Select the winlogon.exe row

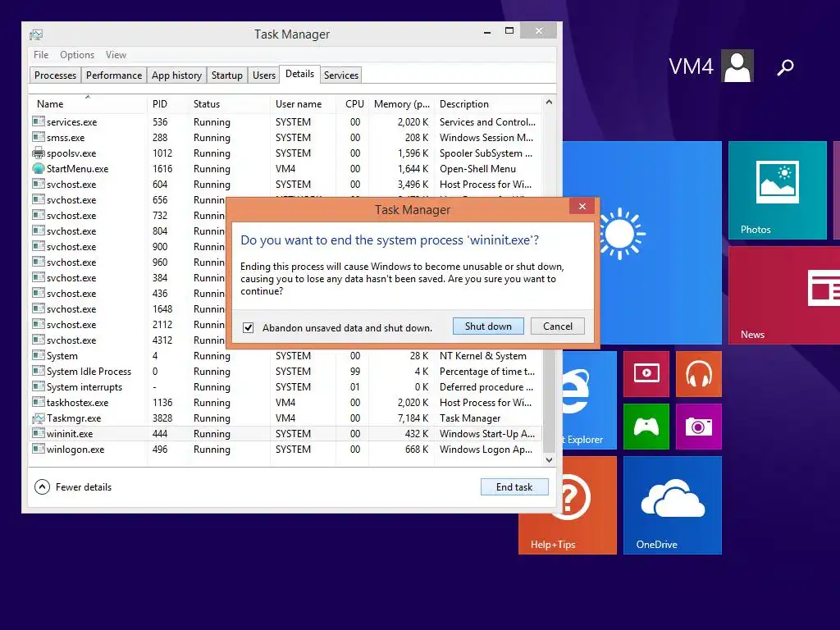285,449
